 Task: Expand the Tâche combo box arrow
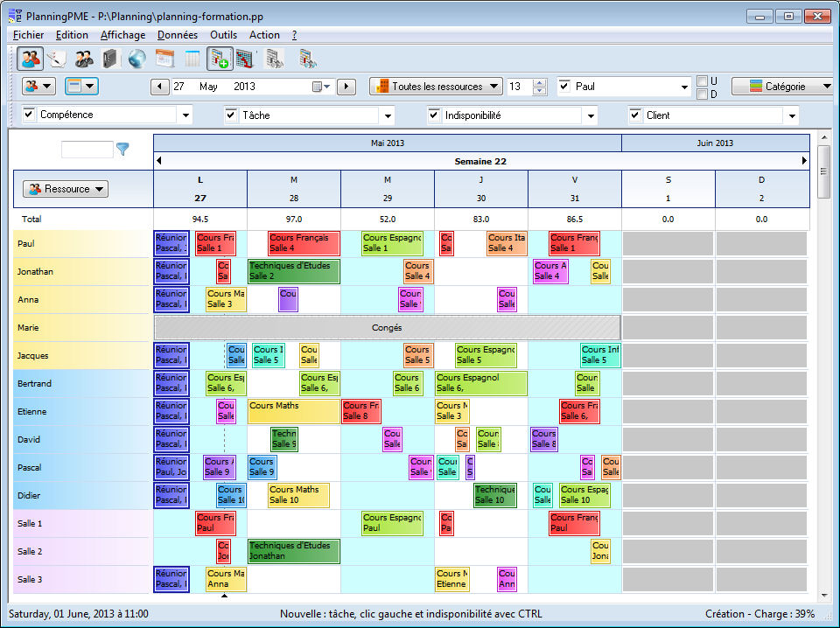click(x=388, y=115)
